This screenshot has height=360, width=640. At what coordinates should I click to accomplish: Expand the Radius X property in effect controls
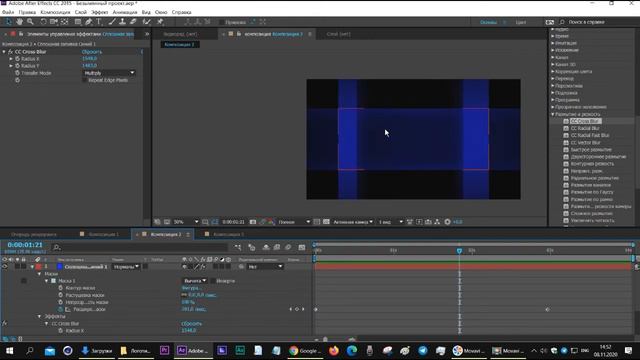(x=11, y=59)
